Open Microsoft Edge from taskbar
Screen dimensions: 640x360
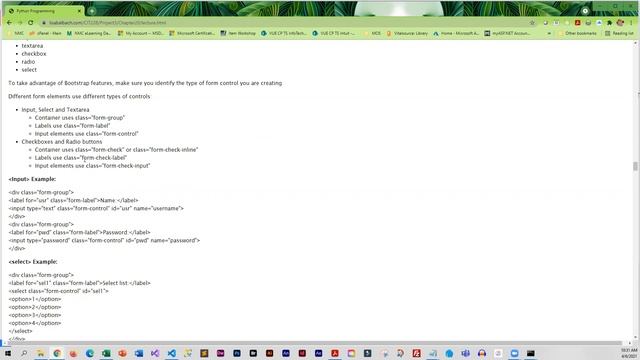[x=90, y=353]
